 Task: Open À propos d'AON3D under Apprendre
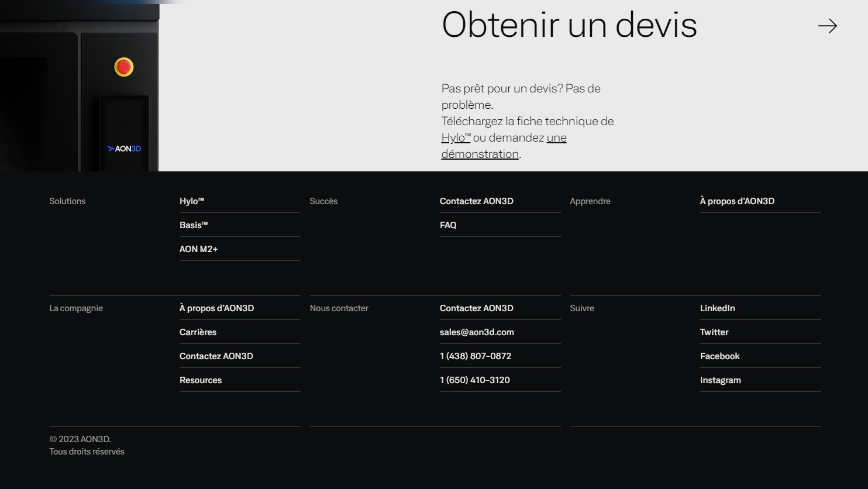pyautogui.click(x=737, y=201)
